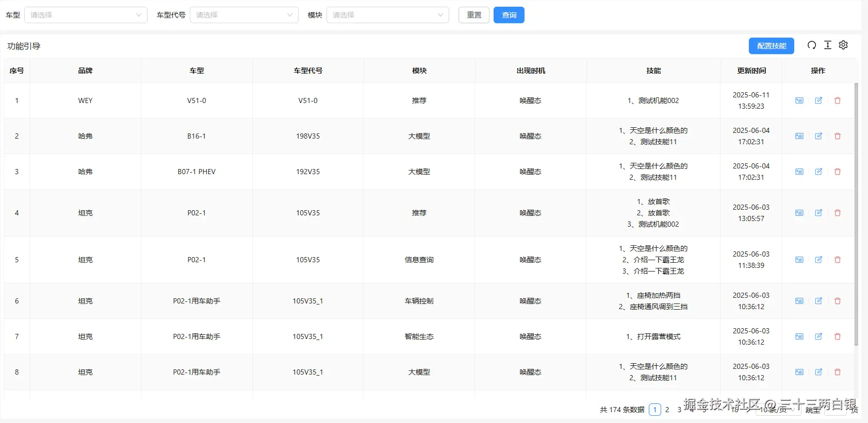
Task: Delete the 智能生态 row
Action: (838, 336)
